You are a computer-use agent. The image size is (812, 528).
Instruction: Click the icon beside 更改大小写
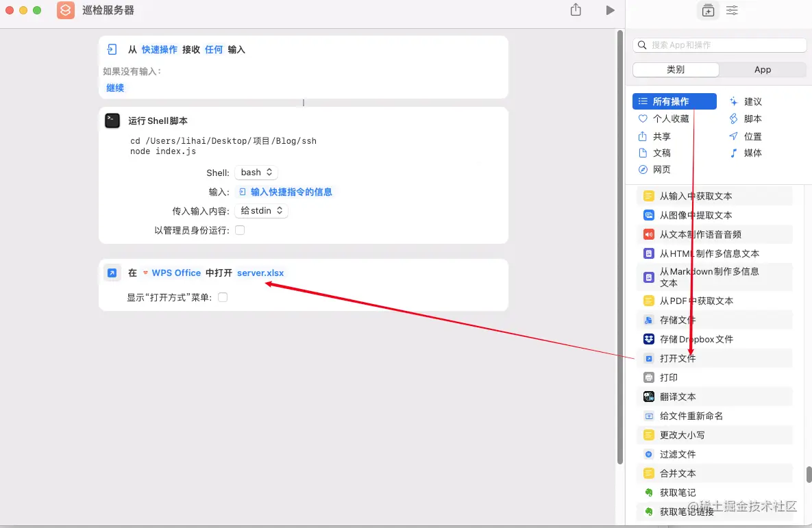pyautogui.click(x=648, y=435)
